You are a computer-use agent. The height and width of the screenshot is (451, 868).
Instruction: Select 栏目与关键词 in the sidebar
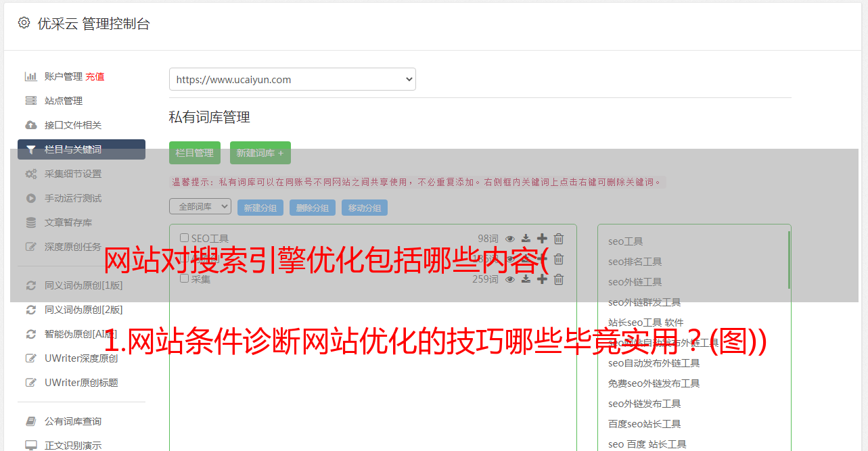[x=81, y=149]
